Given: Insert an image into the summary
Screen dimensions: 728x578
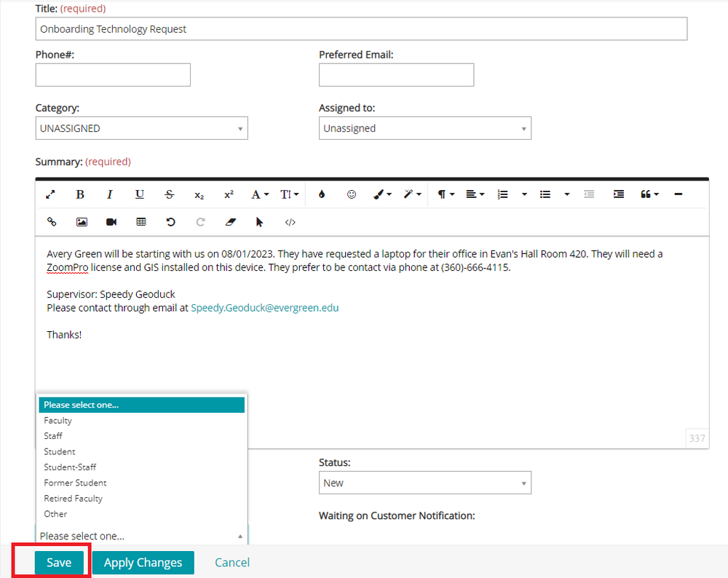Looking at the screenshot, I should 82,222.
